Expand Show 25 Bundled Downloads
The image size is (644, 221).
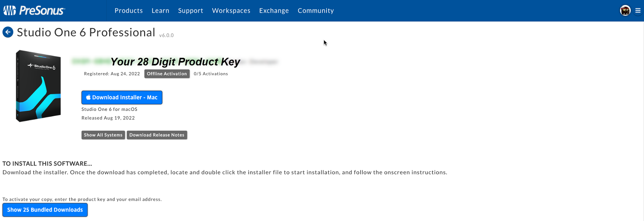click(x=45, y=210)
